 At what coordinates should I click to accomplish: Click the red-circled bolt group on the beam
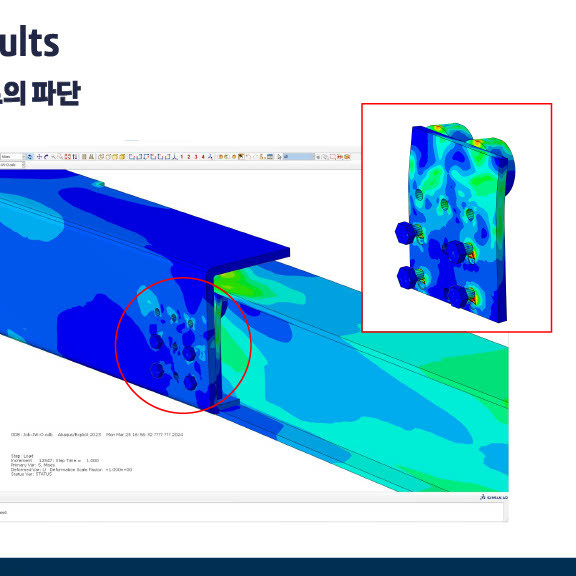tap(183, 345)
